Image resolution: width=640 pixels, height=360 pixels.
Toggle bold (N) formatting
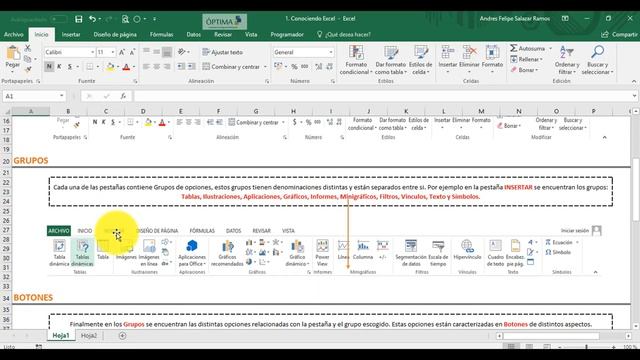coord(49,67)
